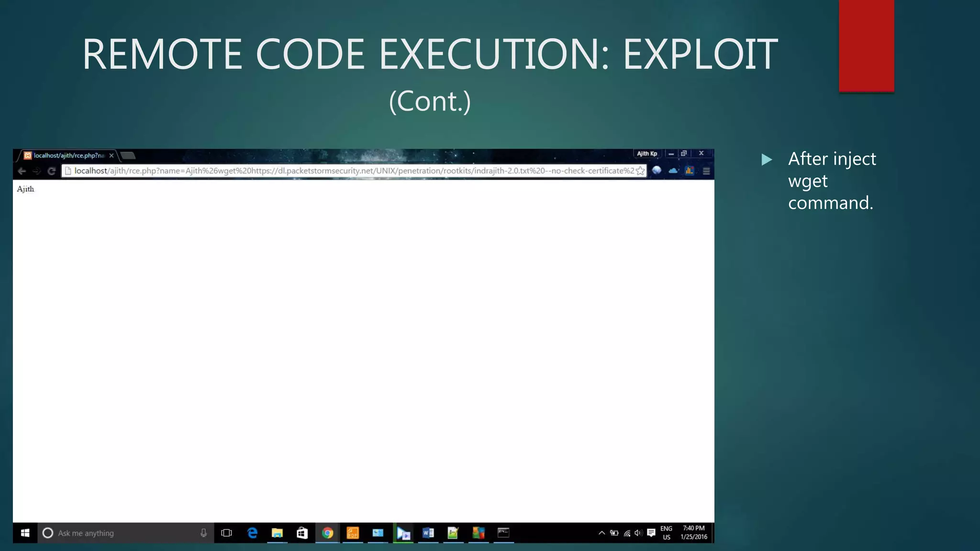Open the globe extension in Chrome toolbar
The width and height of the screenshot is (980, 551).
point(657,170)
